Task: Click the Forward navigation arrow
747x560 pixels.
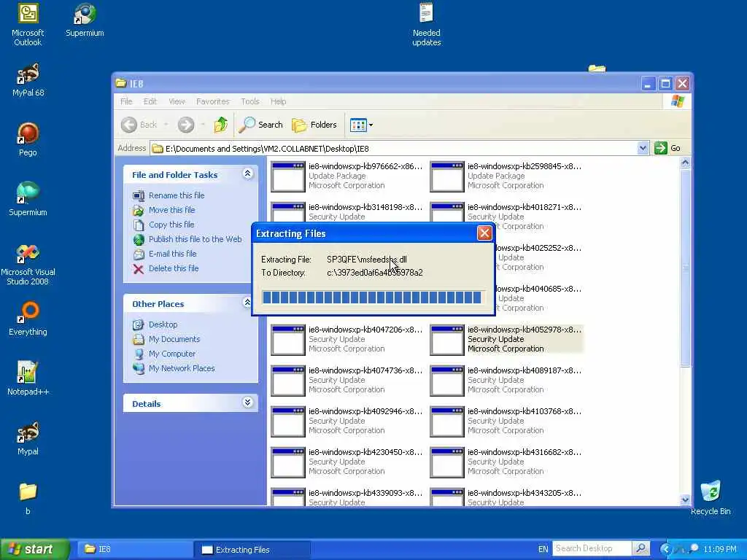Action: 186,125
